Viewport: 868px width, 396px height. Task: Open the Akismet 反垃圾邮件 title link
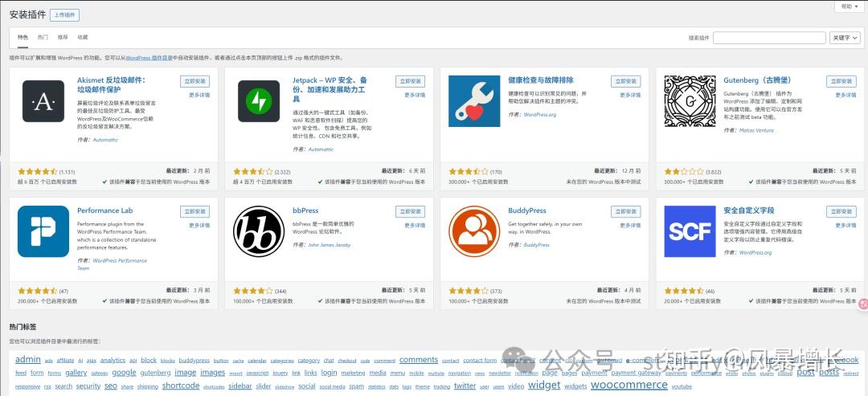111,84
